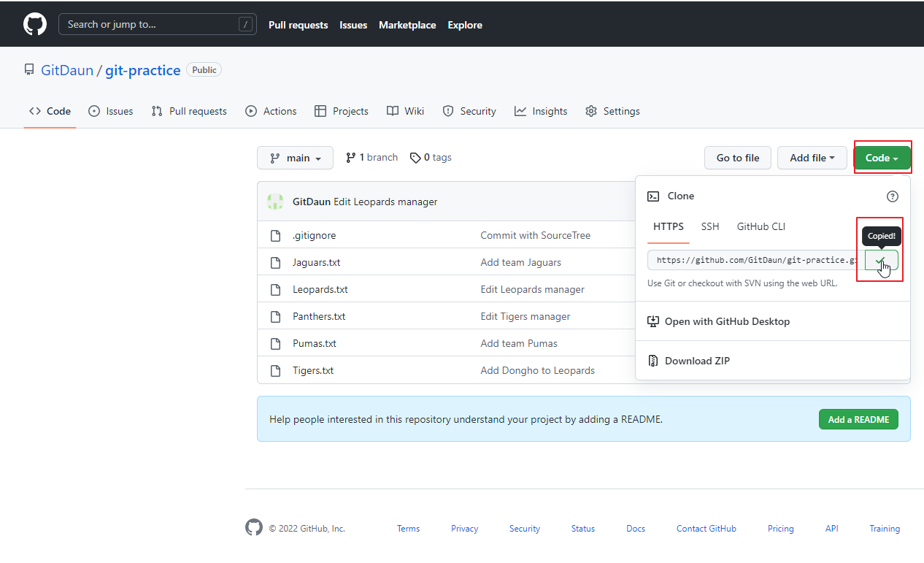This screenshot has height=563, width=924.
Task: Open the Tigers.txt file
Action: pos(313,370)
